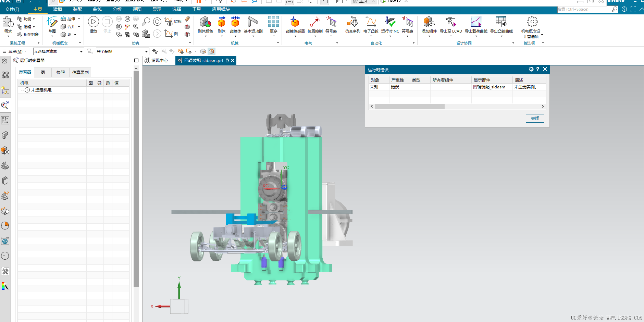Image resolution: width=644 pixels, height=322 pixels.
Task: Click the runtime error list horizontal scrollbar
Action: click(409, 107)
